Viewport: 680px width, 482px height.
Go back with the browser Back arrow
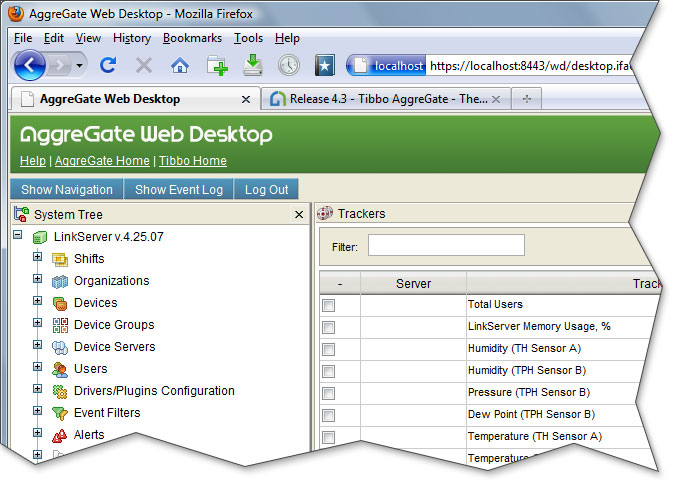point(29,66)
